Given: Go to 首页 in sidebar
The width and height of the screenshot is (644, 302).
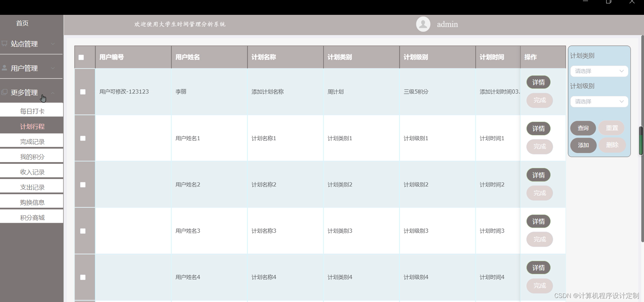Looking at the screenshot, I should pyautogui.click(x=22, y=23).
